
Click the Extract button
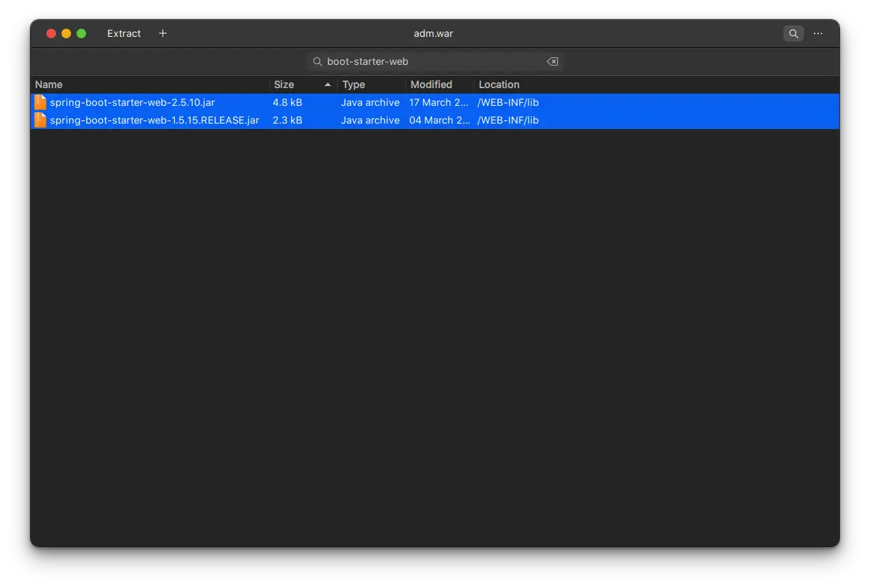coord(124,33)
